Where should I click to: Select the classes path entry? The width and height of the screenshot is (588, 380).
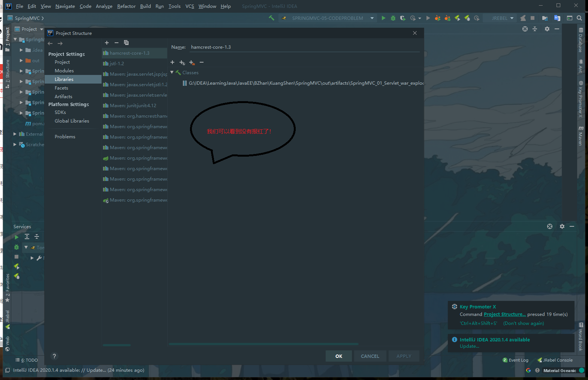click(x=303, y=83)
